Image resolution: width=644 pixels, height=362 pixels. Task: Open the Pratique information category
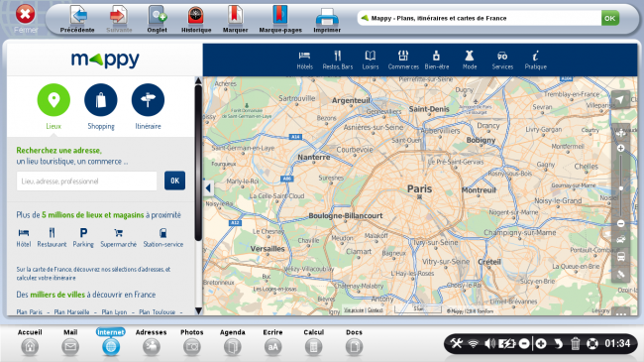[536, 60]
